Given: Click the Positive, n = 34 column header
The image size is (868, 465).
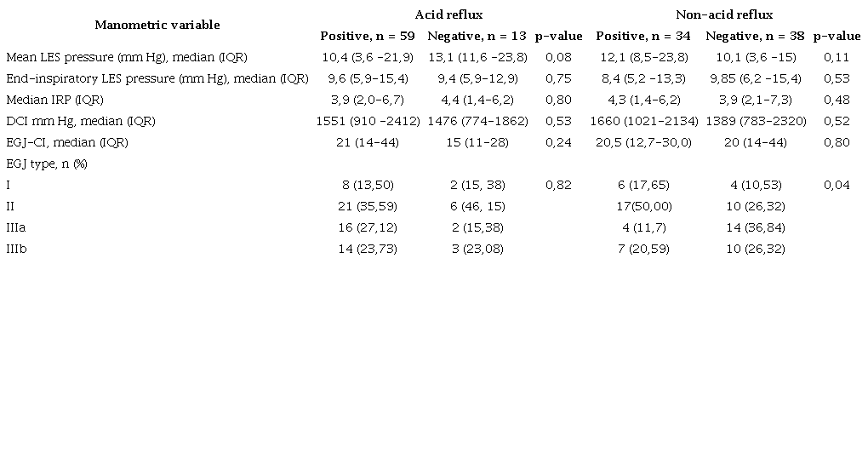Looking at the screenshot, I should [x=643, y=36].
